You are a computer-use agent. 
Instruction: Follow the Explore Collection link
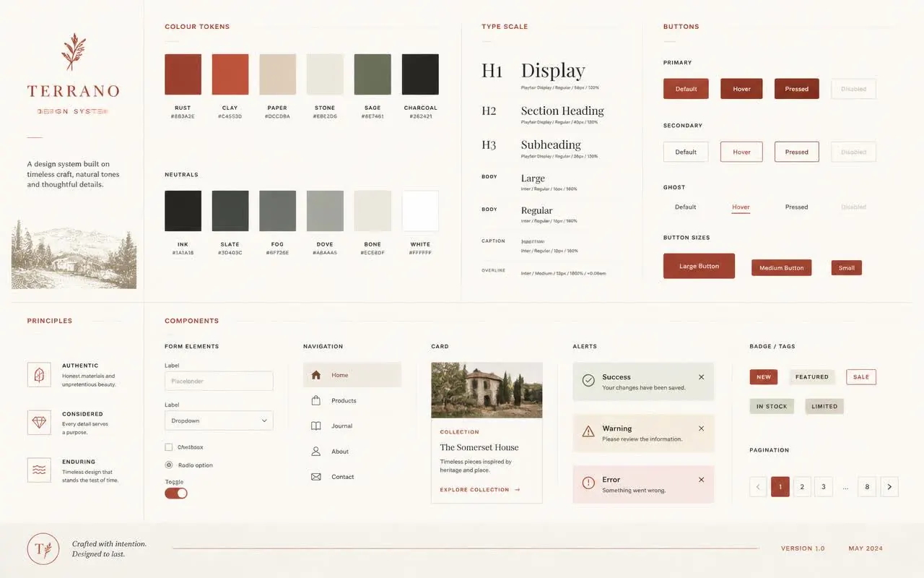pyautogui.click(x=480, y=490)
